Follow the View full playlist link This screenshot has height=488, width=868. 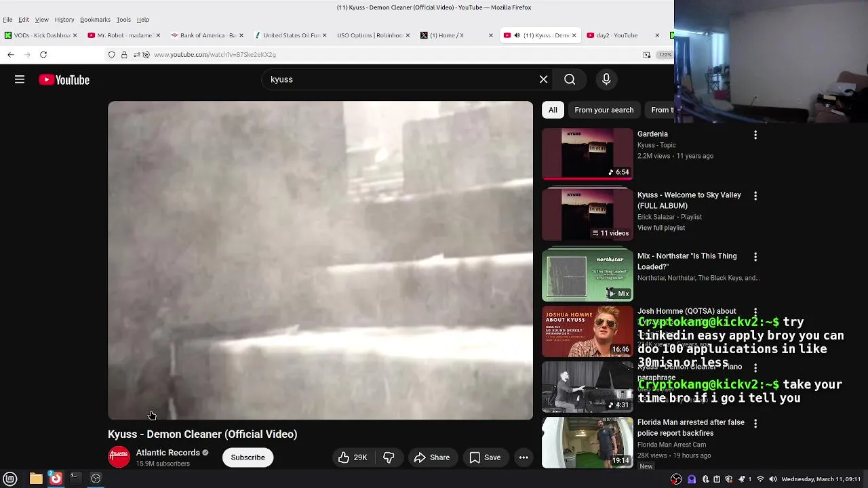[x=661, y=228]
